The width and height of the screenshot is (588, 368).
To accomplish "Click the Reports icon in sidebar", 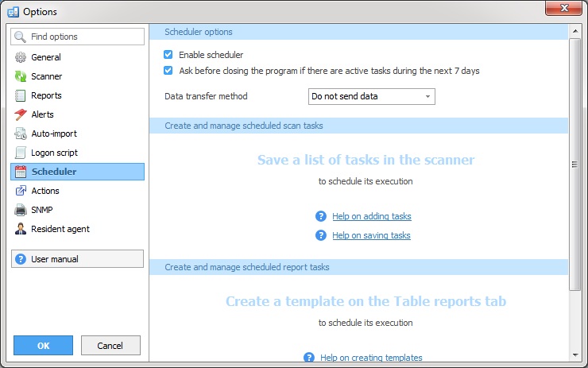I will coord(21,95).
